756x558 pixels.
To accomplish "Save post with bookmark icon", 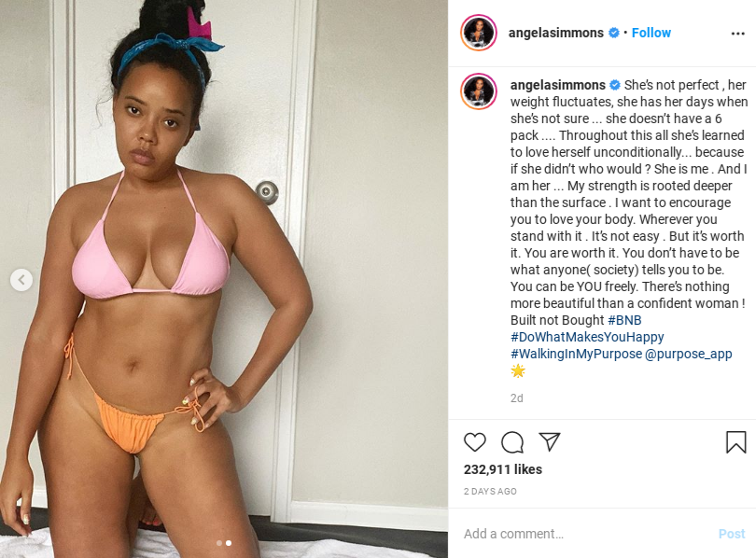I will coord(735,442).
